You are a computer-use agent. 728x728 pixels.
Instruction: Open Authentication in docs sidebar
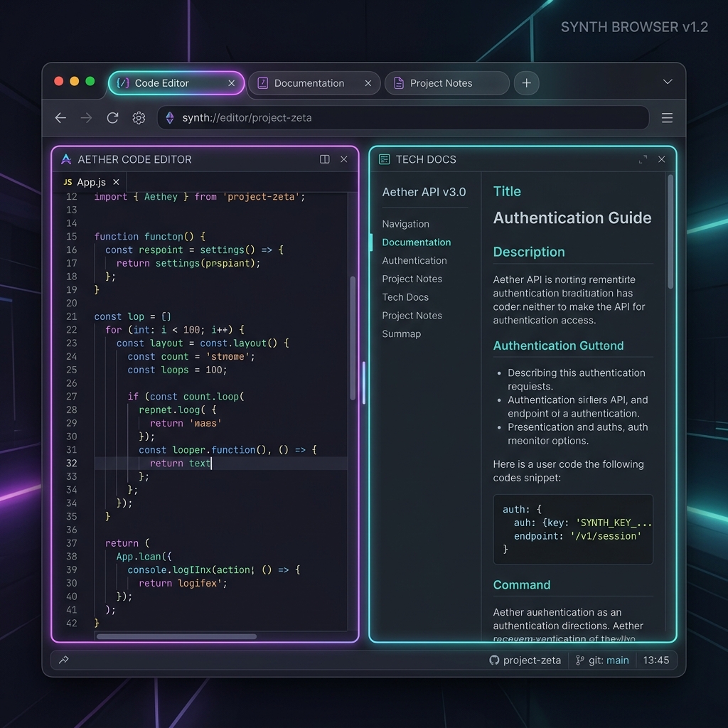pos(414,260)
